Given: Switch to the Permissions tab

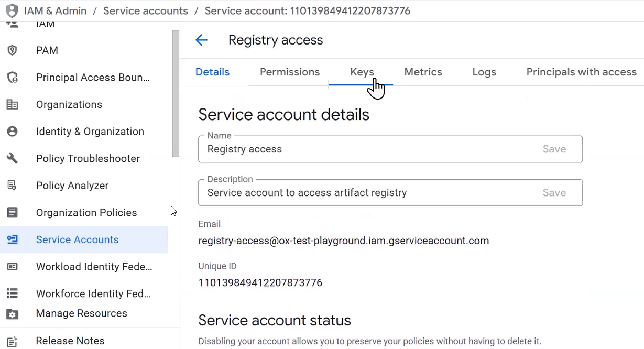Looking at the screenshot, I should click(290, 72).
